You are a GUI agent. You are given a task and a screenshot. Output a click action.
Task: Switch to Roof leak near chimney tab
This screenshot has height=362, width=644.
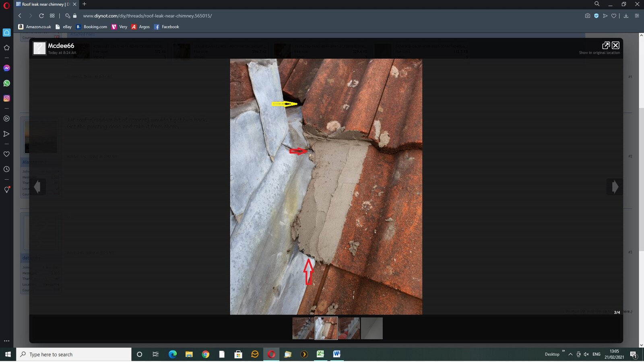pos(43,4)
